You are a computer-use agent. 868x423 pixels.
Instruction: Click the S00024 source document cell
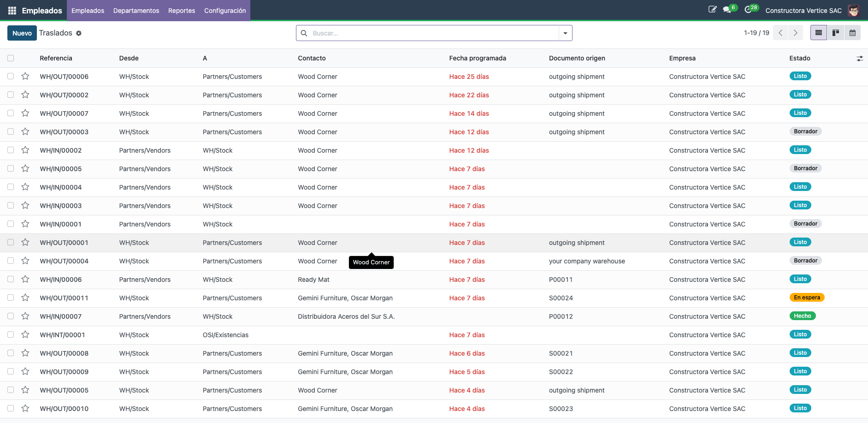tap(561, 298)
